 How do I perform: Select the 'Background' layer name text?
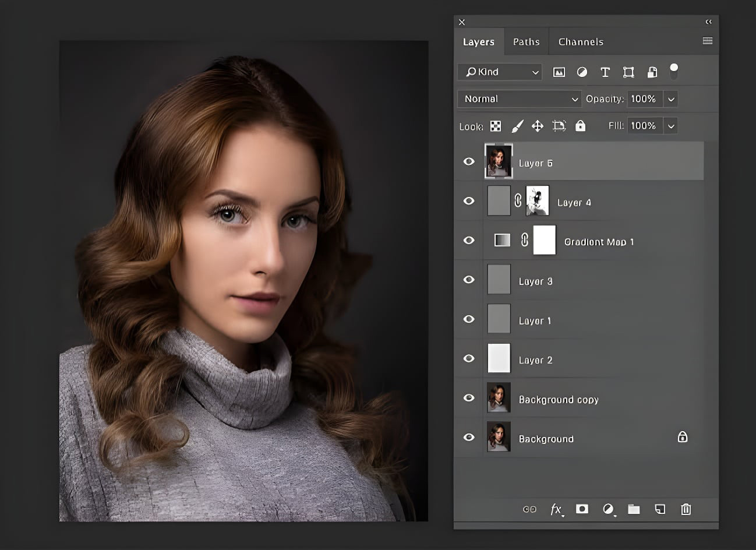[x=546, y=439]
